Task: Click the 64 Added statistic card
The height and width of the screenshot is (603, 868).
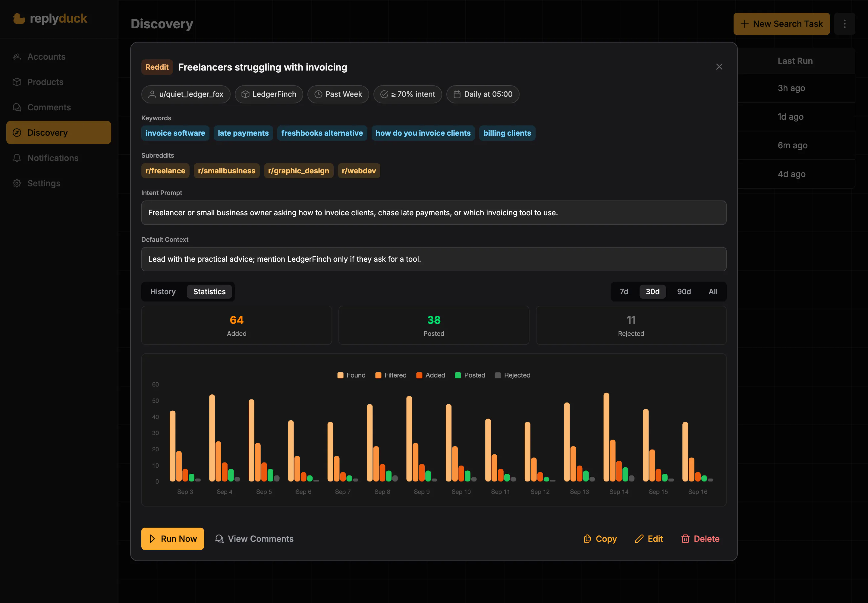Action: pyautogui.click(x=237, y=325)
